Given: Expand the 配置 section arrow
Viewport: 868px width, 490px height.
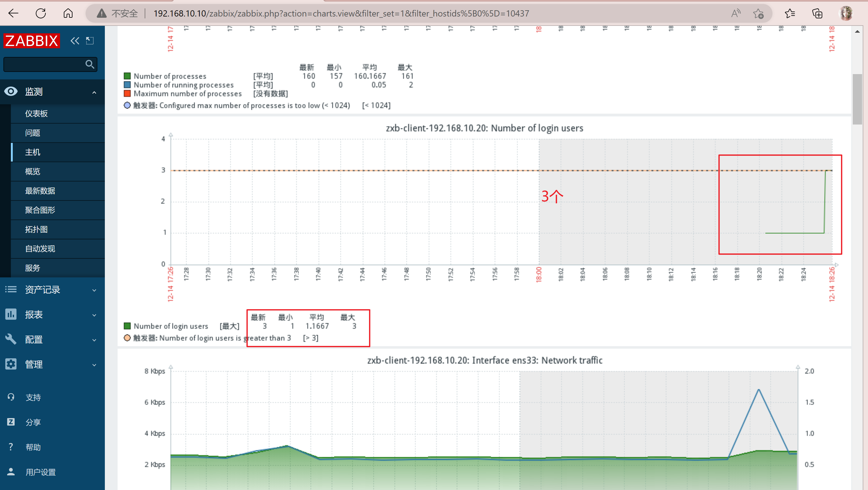Looking at the screenshot, I should (94, 340).
